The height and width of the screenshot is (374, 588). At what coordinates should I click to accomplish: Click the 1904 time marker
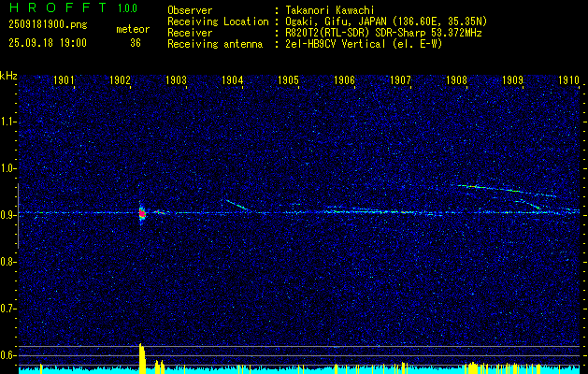click(232, 80)
